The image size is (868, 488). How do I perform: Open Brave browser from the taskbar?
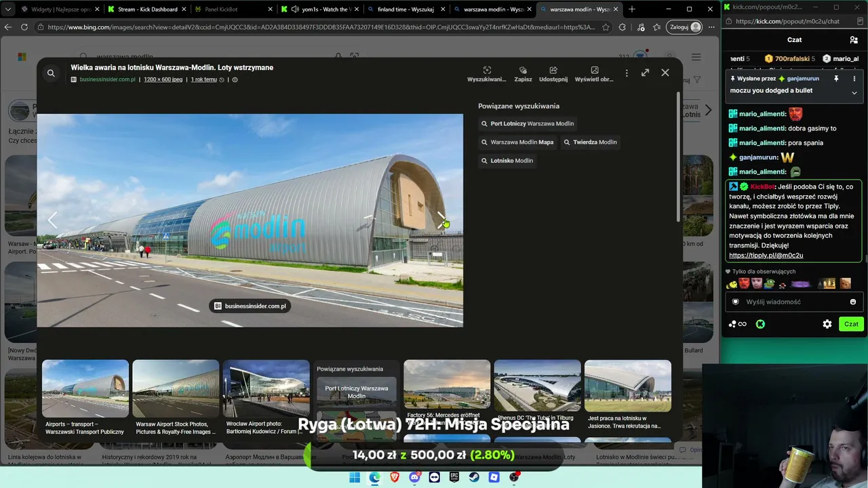(x=395, y=477)
